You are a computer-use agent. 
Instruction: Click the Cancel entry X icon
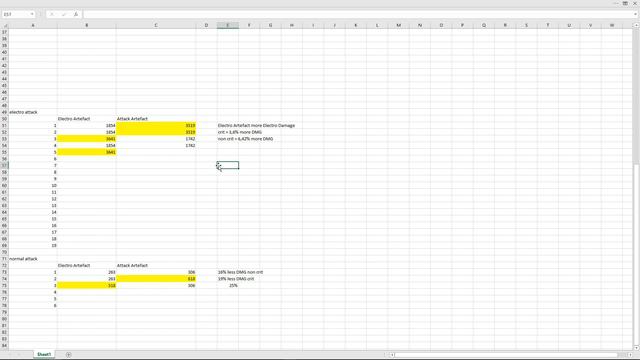[52, 14]
